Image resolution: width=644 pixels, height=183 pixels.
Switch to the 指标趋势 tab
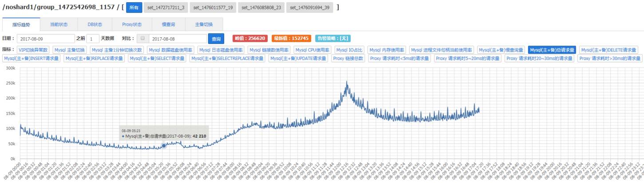pos(21,24)
